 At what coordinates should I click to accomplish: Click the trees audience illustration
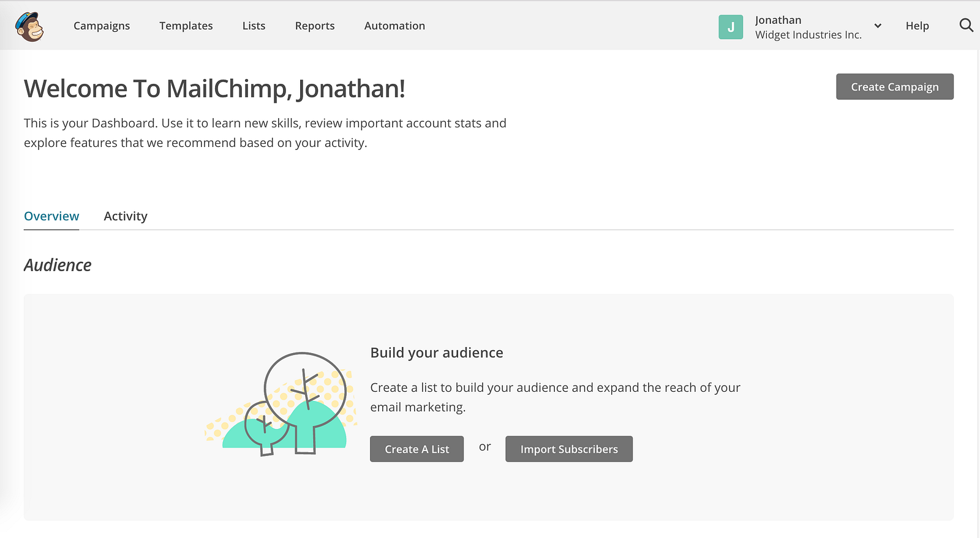282,404
